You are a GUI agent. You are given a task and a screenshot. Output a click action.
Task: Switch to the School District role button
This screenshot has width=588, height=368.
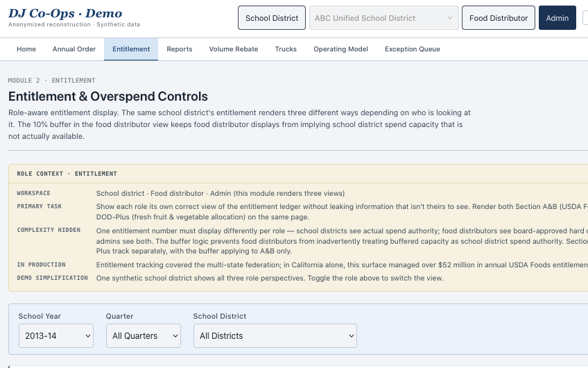pyautogui.click(x=272, y=17)
